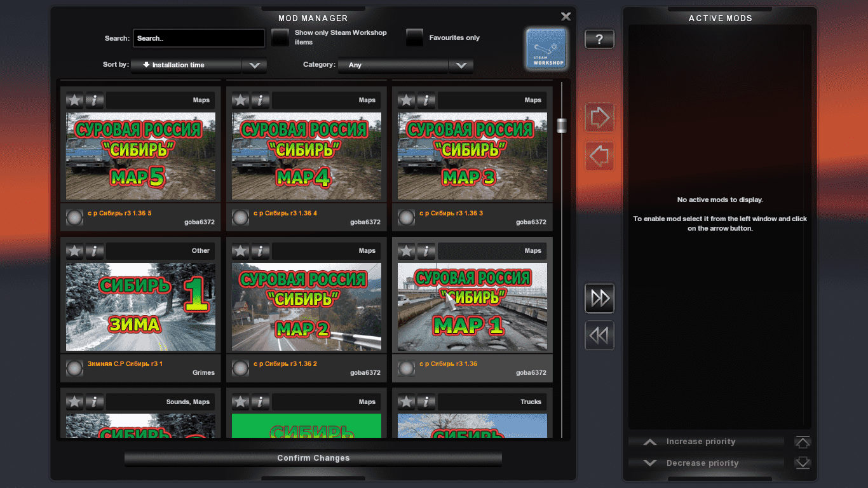Toggle 'Favourites only' checkbox
The image size is (868, 488).
(415, 37)
